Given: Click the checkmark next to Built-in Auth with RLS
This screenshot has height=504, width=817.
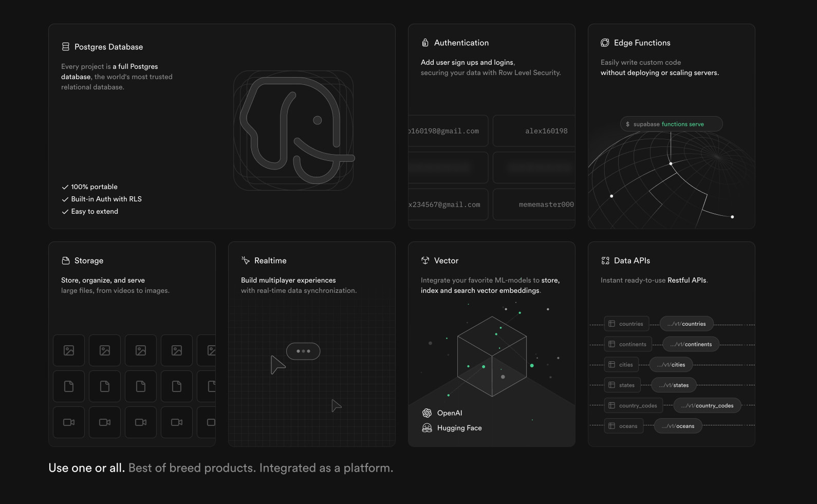Looking at the screenshot, I should coord(65,199).
